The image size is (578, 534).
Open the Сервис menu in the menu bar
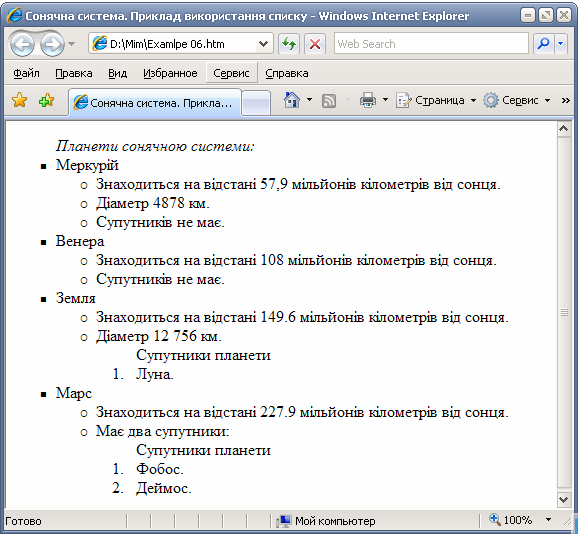click(231, 73)
